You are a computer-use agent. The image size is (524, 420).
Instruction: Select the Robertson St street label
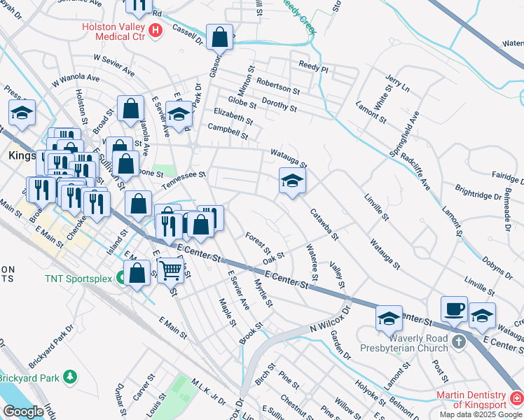pos(278,86)
